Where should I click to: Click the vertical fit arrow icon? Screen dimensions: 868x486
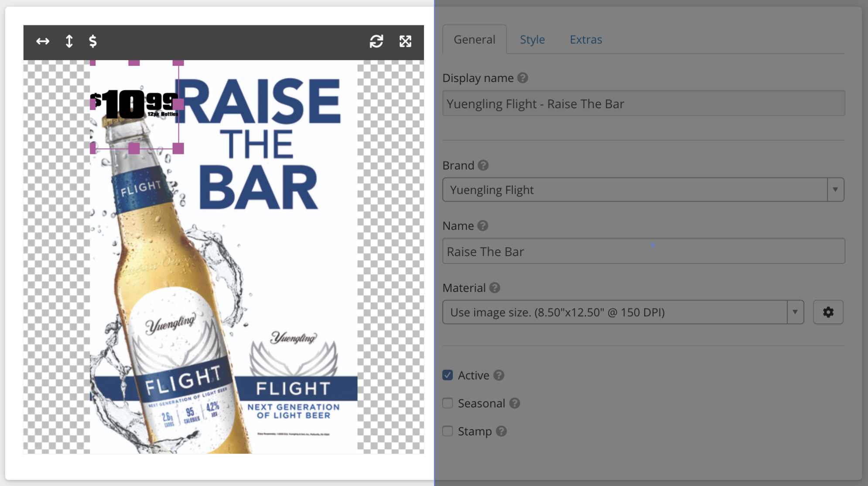coord(69,41)
